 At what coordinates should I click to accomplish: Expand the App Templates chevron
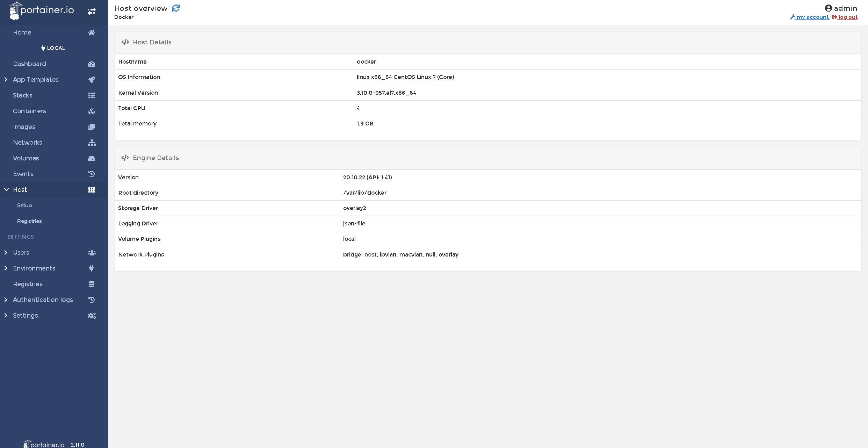tap(6, 80)
